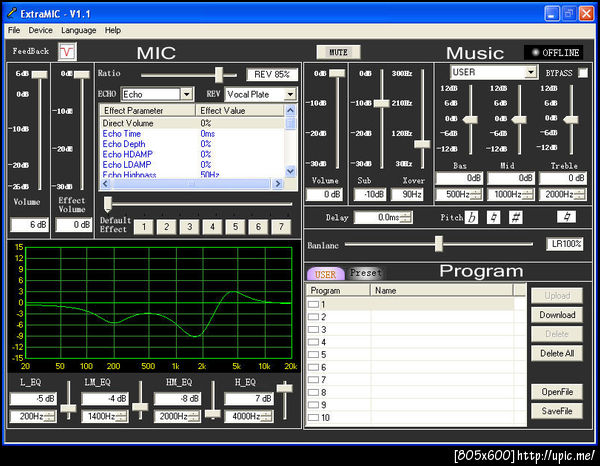Select the sharp pitch symbol

[516, 217]
